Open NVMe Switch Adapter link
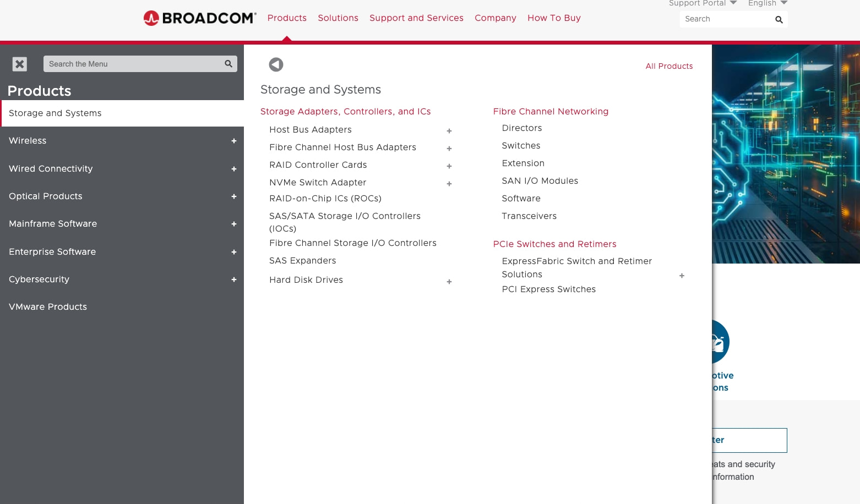This screenshot has height=504, width=860. click(318, 183)
